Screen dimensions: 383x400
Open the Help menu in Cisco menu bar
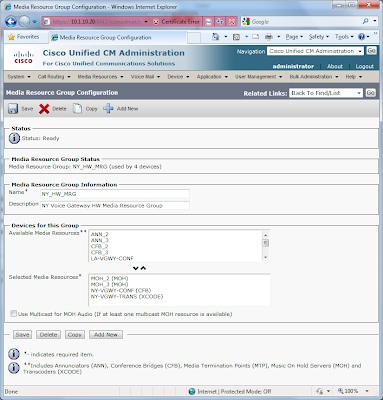click(353, 77)
